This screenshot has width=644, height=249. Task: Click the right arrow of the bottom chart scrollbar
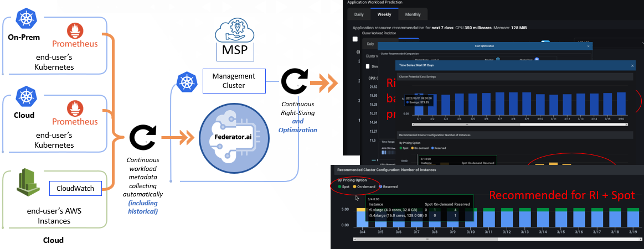640,238
